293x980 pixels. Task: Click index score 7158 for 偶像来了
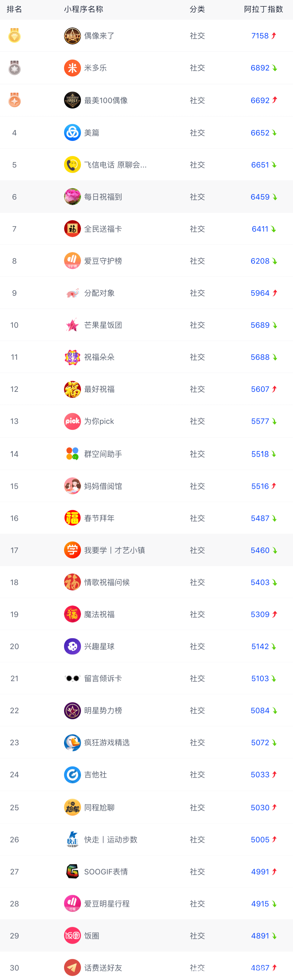260,36
